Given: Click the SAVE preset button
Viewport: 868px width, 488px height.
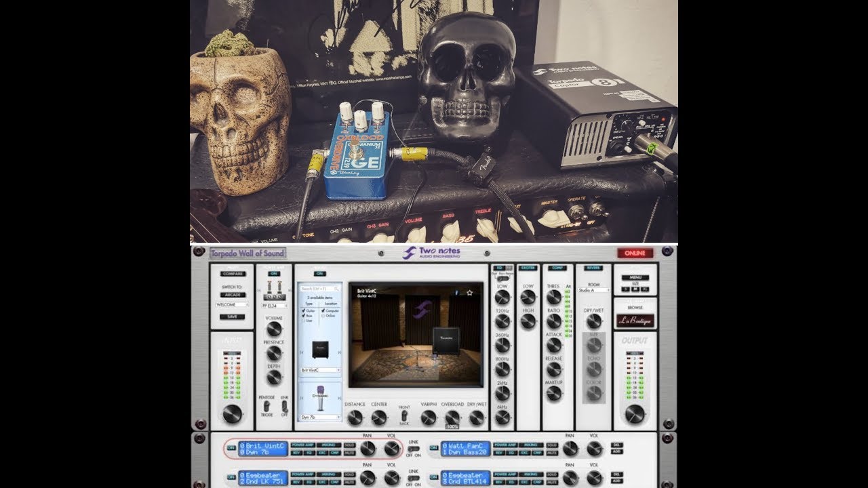Looking at the screenshot, I should 232,317.
